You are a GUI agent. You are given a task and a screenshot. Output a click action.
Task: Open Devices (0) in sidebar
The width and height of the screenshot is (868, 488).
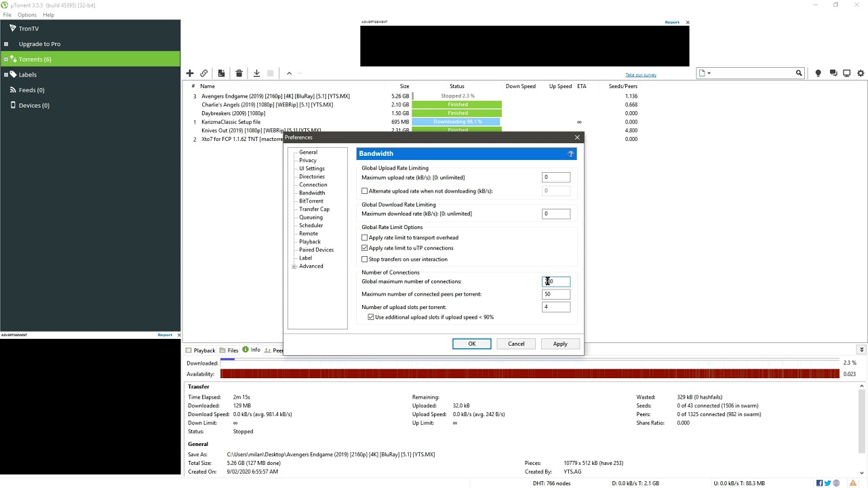(x=34, y=106)
